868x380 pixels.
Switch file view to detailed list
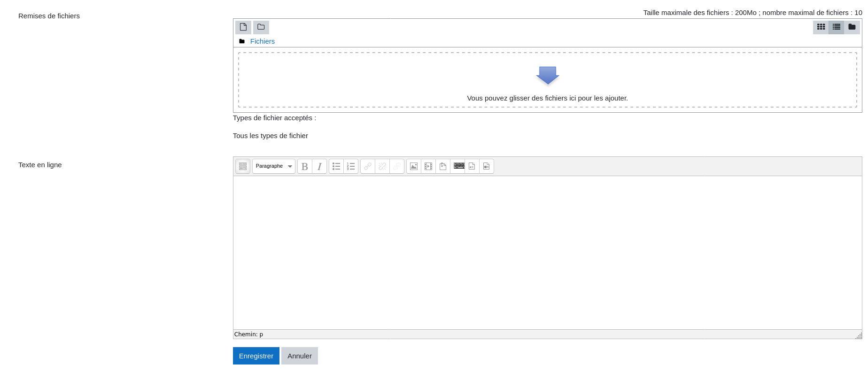coord(837,27)
